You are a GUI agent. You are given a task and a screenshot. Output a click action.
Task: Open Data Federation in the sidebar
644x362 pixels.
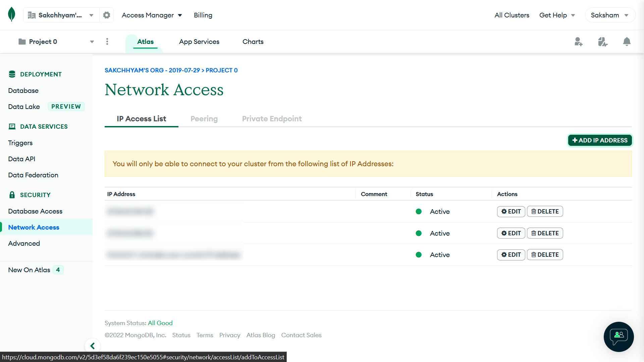[33, 175]
